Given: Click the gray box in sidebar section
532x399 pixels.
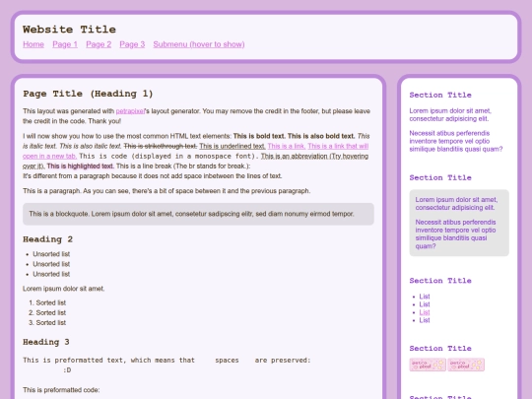Looking at the screenshot, I should pos(459,223).
